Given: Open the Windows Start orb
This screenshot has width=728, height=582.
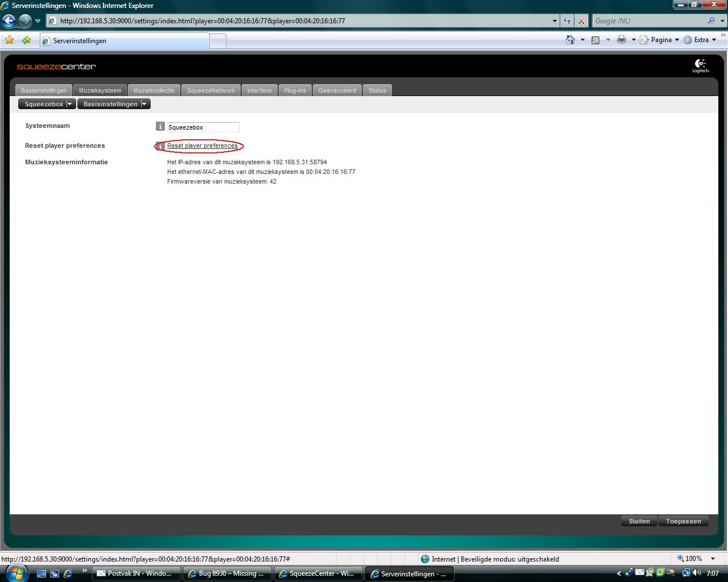Looking at the screenshot, I should (16, 572).
